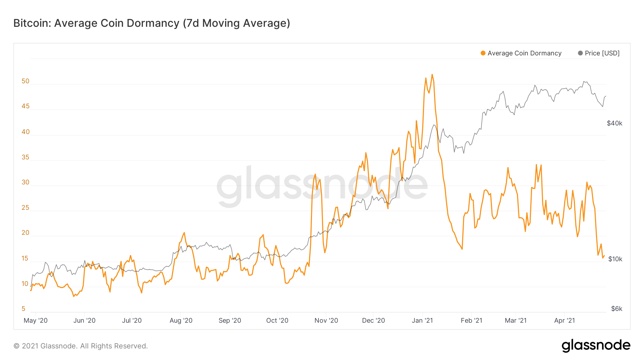Click the gray Price [USD] legend dot
Screen dimensions: 644x362
point(580,53)
